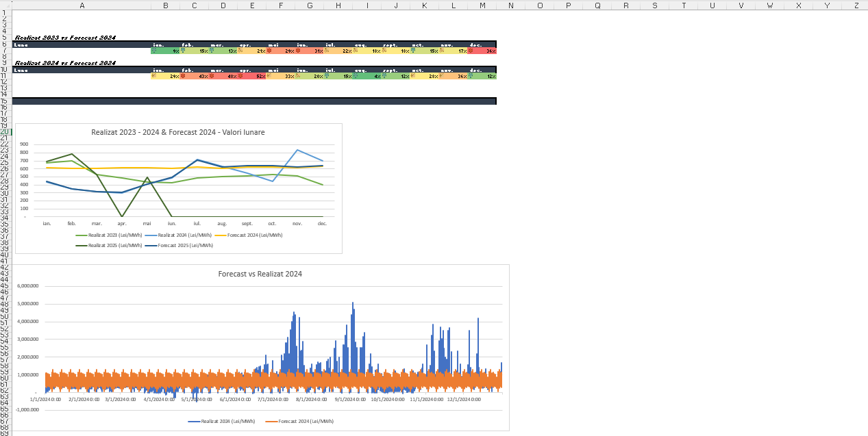Click the Select All corner of the sheet
Viewport: 868px width, 436px height.
pyautogui.click(x=5, y=5)
